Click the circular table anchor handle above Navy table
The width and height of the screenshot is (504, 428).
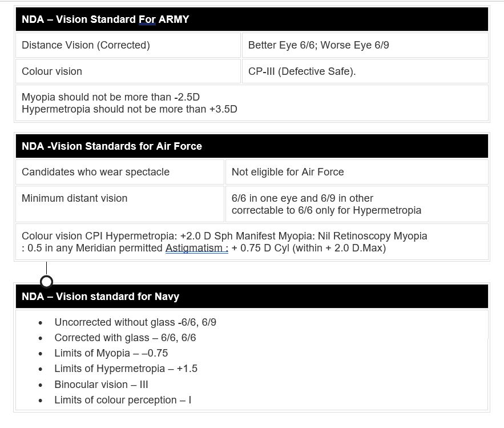47,282
